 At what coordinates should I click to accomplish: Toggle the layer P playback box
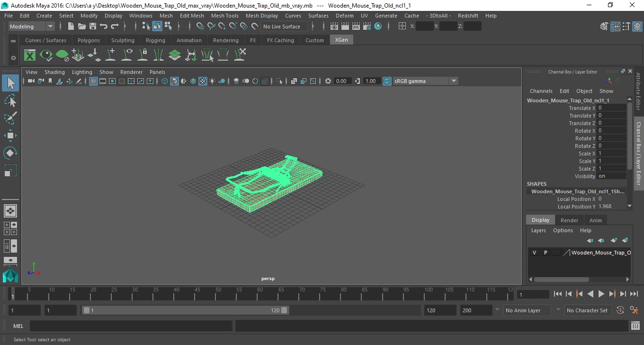545,253
